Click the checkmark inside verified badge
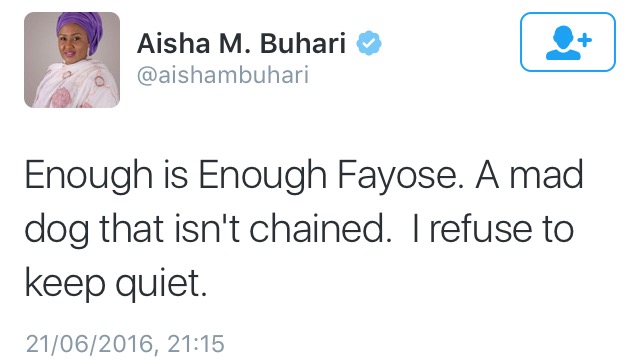The image size is (635, 364). click(369, 43)
